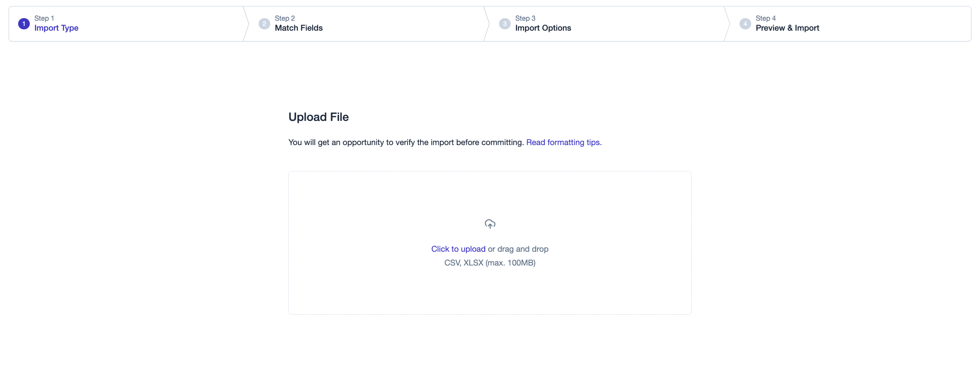Jump to the Preview & Import step

click(x=787, y=28)
